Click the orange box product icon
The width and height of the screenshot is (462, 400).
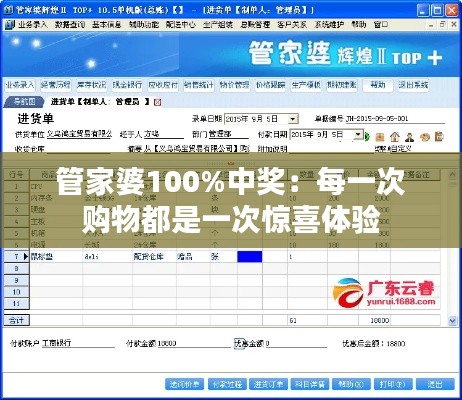(x=380, y=137)
